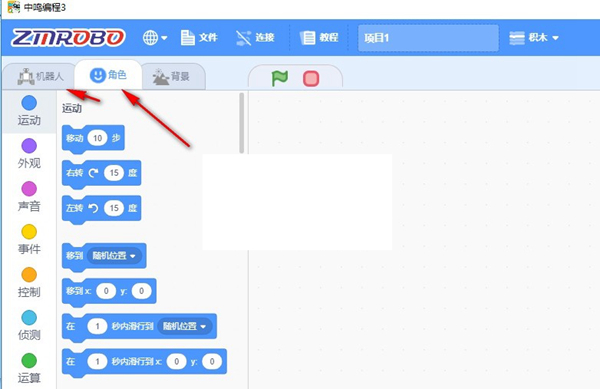Select the 事件 events category
Viewport: 600px width, 389px height.
[x=29, y=239]
